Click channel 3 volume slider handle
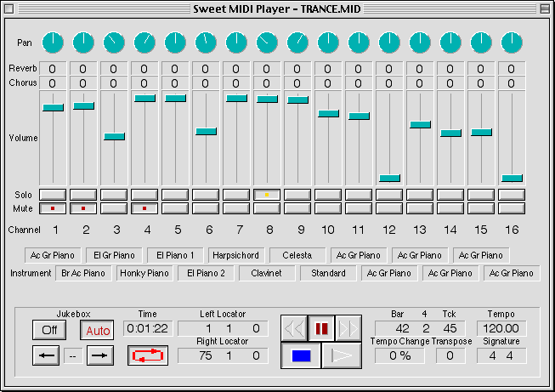 pyautogui.click(x=114, y=136)
